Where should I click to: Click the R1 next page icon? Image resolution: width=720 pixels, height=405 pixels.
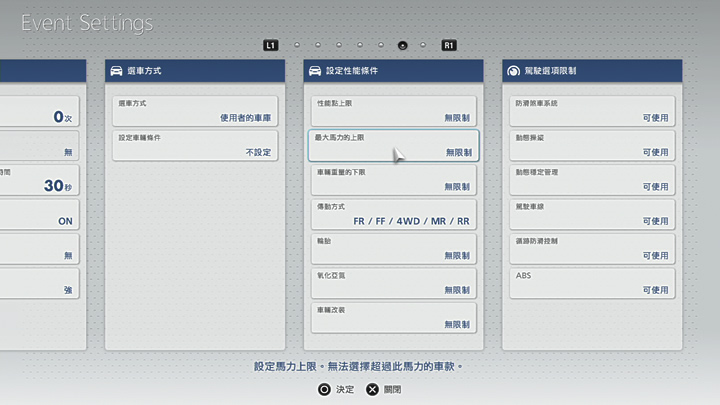[x=449, y=45]
